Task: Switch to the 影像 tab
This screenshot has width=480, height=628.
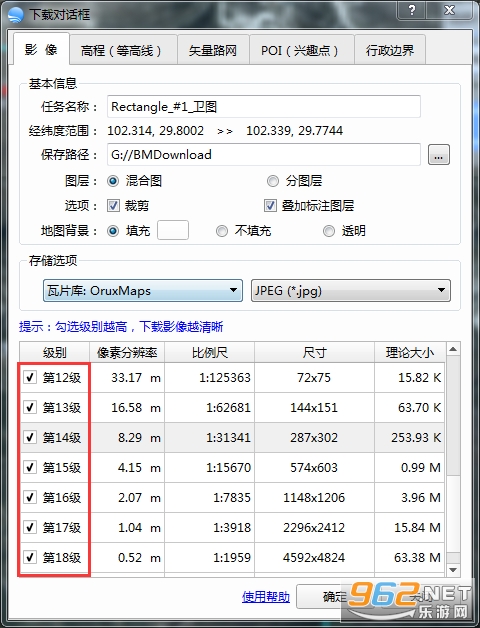Action: click(x=41, y=49)
